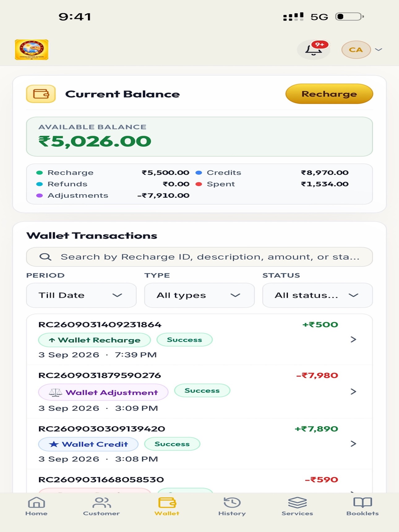Screen dimensions: 399x532
Task: Select the Wallet tab in bottom bar
Action: click(167, 507)
